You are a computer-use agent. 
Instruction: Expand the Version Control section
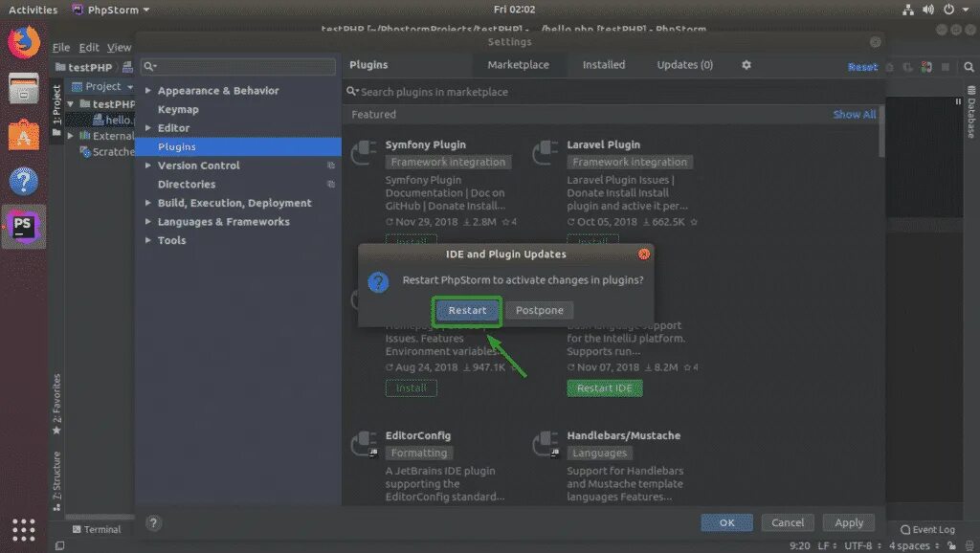(x=148, y=166)
